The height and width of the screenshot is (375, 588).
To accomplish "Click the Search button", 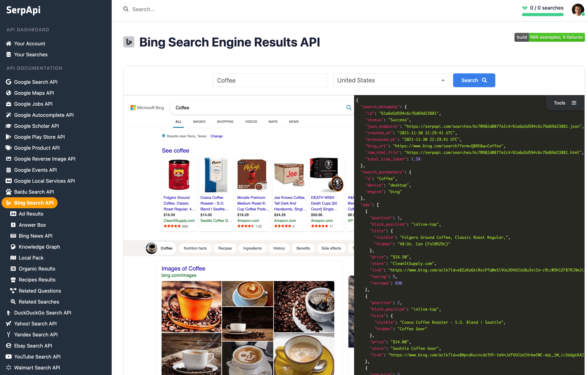I will pyautogui.click(x=474, y=80).
